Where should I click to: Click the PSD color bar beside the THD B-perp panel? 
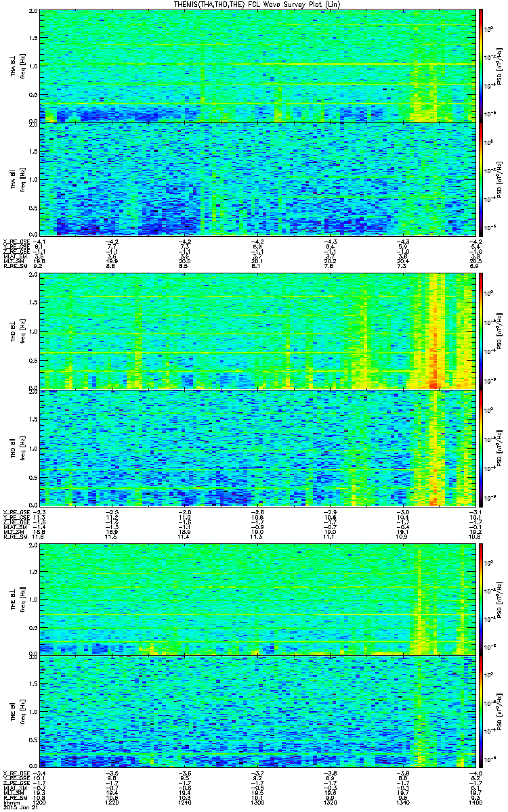(x=481, y=331)
